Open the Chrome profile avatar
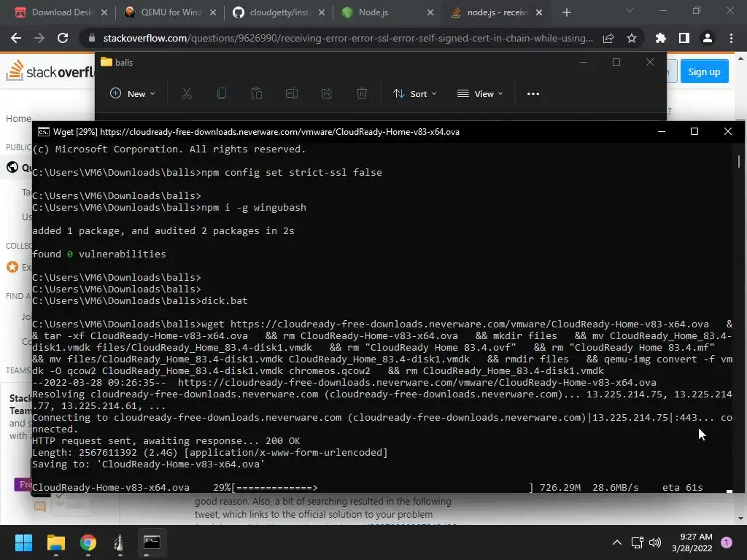747x560 pixels. 708,38
